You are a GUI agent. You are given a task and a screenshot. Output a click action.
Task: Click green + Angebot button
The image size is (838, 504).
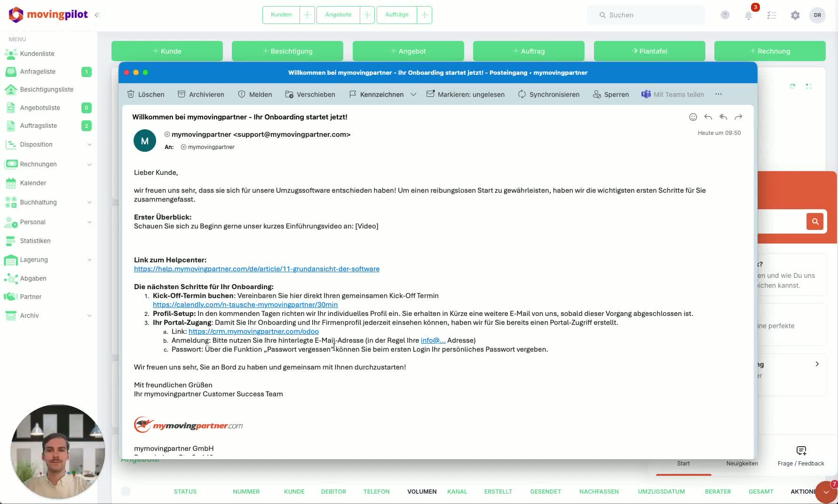(408, 51)
